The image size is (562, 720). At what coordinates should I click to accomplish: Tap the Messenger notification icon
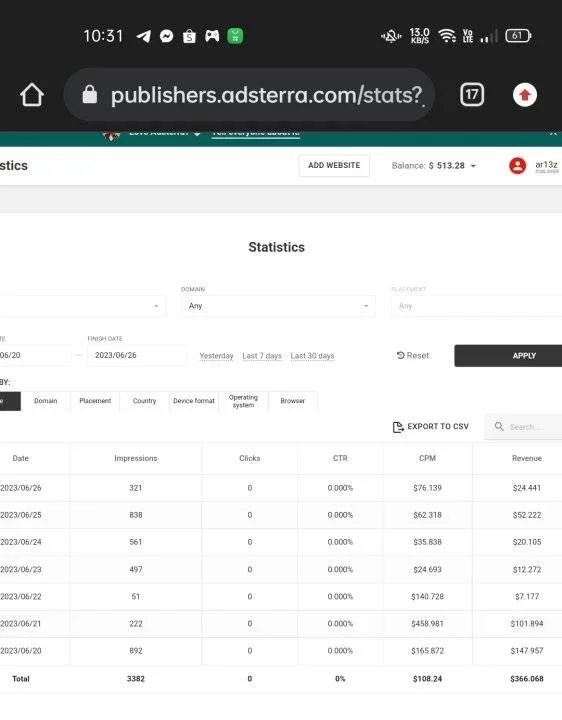click(167, 36)
